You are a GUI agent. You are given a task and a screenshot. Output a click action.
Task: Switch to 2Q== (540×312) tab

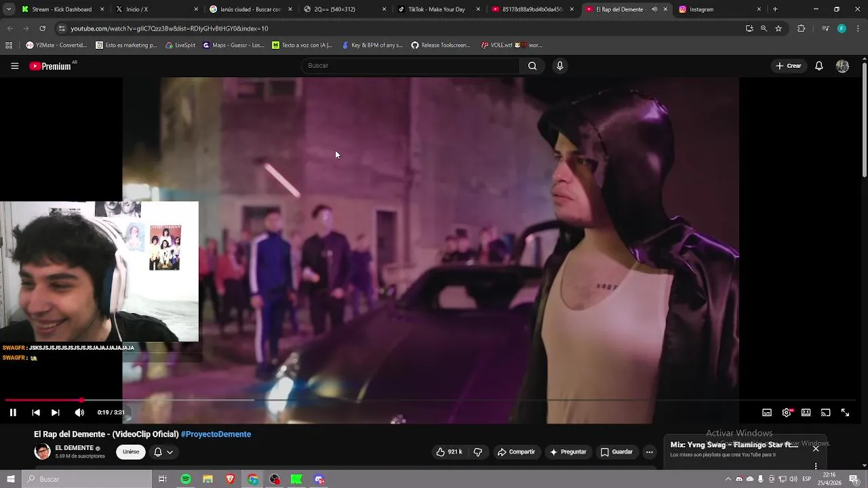(344, 9)
